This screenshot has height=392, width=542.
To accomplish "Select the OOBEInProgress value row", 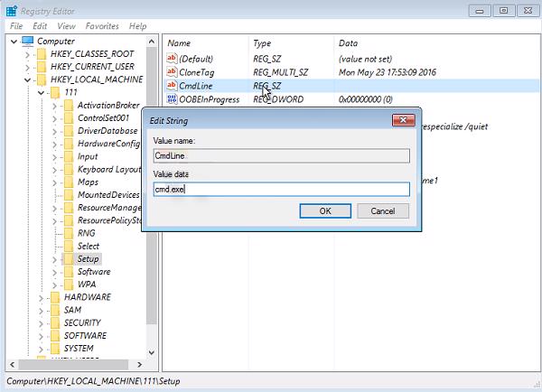I will (352, 99).
